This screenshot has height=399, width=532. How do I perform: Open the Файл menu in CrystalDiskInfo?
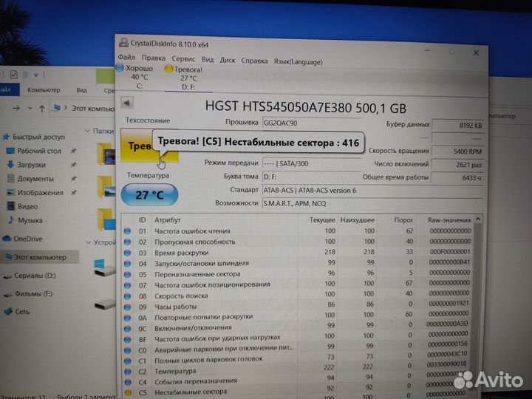tap(126, 57)
